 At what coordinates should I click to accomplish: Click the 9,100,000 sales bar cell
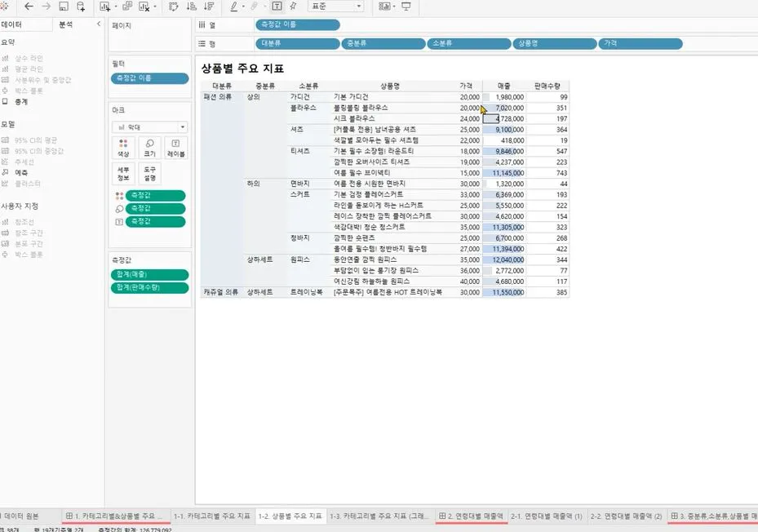pos(503,130)
